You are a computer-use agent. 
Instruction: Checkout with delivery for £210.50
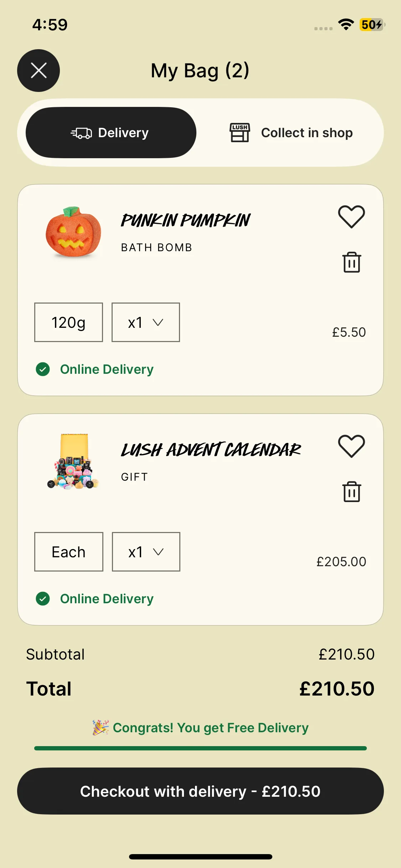[200, 791]
